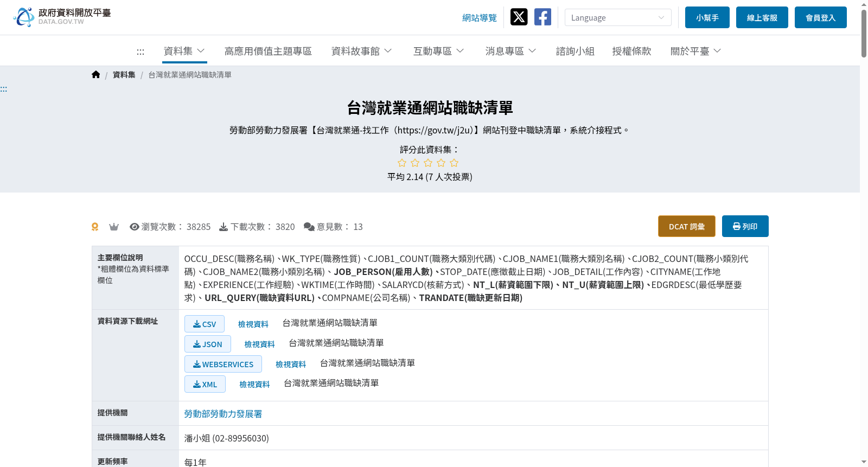This screenshot has height=467, width=868.
Task: Click the gold award badge icon
Action: point(95,227)
